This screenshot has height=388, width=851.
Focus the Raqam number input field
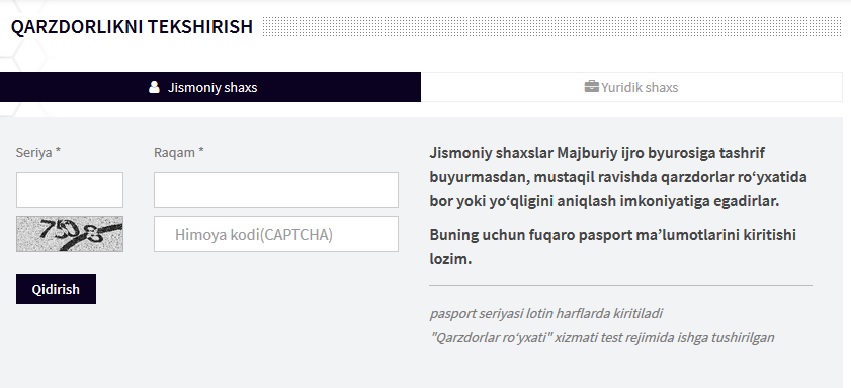click(276, 190)
